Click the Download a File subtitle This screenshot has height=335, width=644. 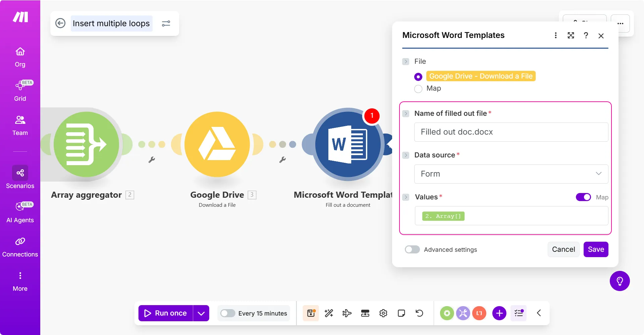[x=217, y=205]
